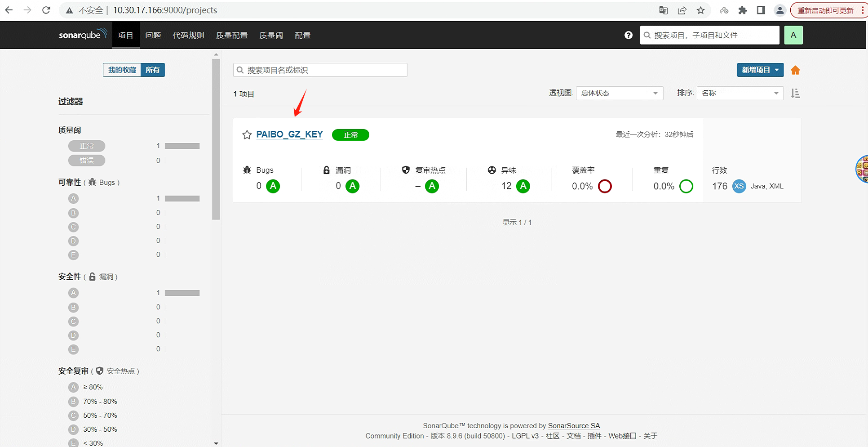Filter security review by 50% - 70%
Screen dimensions: 868x447
[93, 416]
